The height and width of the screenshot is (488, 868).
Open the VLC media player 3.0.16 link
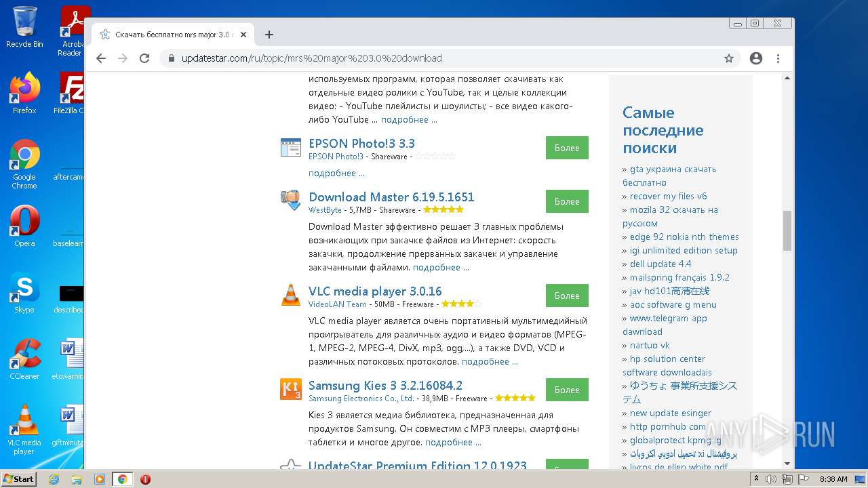click(375, 291)
